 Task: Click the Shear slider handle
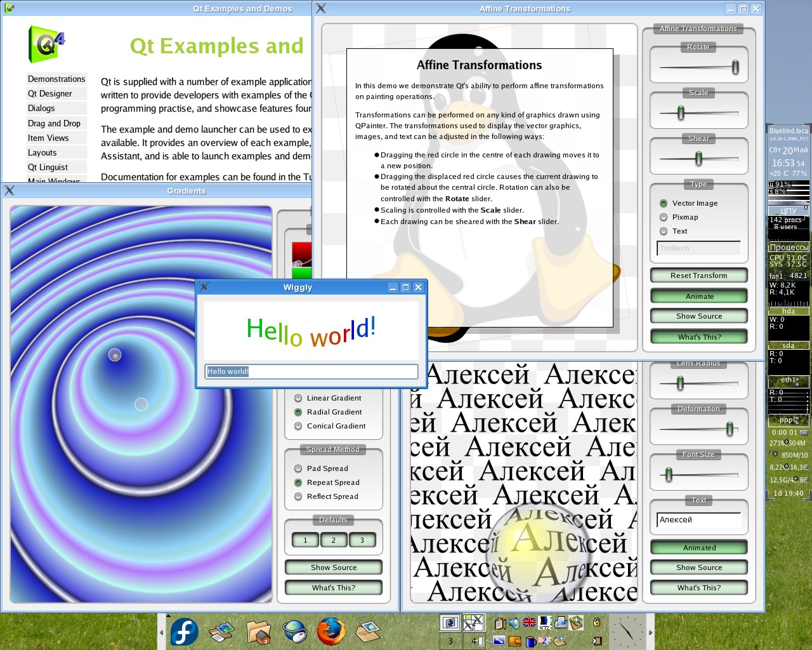[698, 158]
